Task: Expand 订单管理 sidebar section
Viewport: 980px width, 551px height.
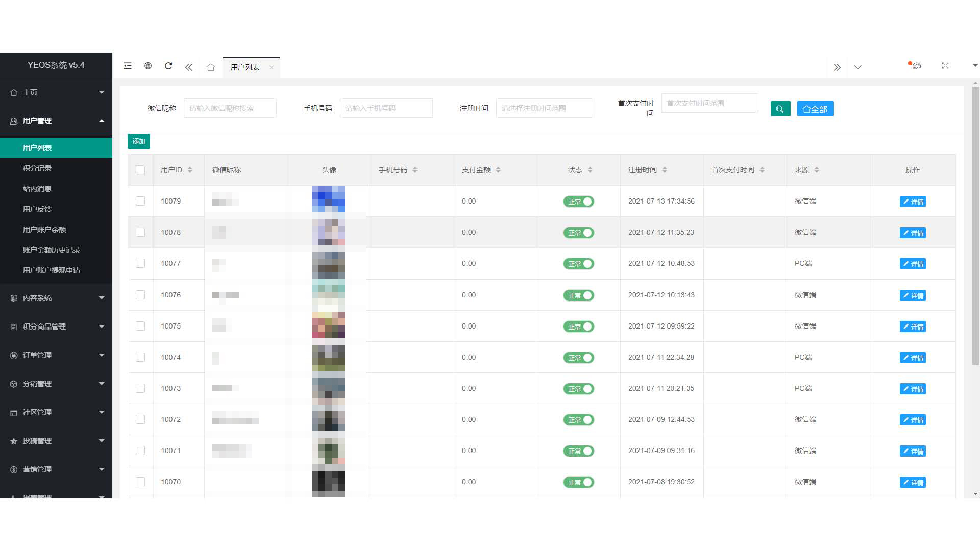Action: [56, 355]
